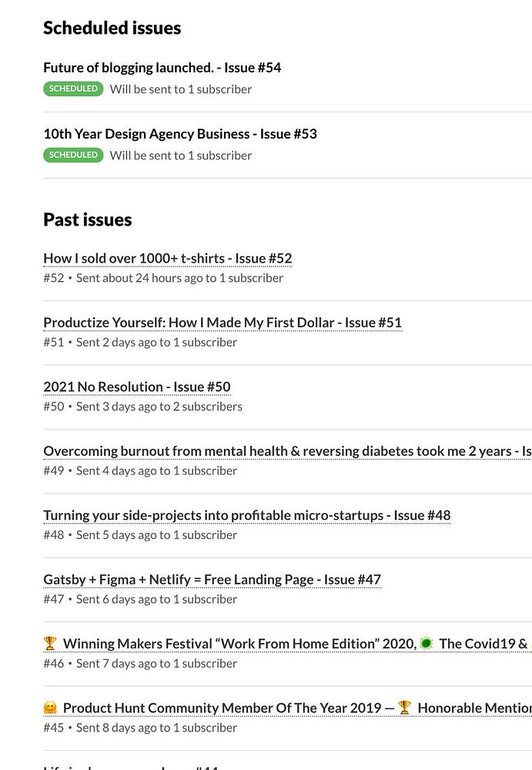
Task: Click 'Will be sent to 1 subscriber' for #54
Action: pyautogui.click(x=181, y=89)
